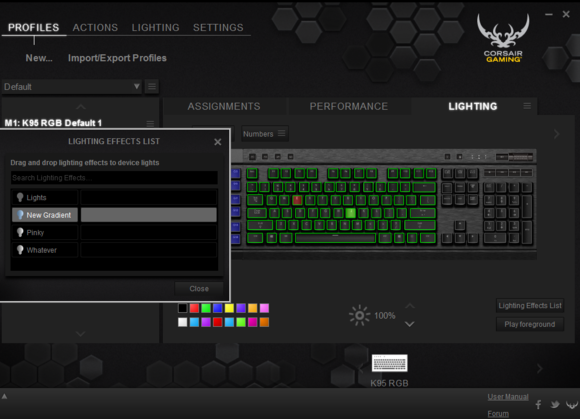This screenshot has width=580, height=419.
Task: Pick the white color swatch
Action: [x=182, y=322]
